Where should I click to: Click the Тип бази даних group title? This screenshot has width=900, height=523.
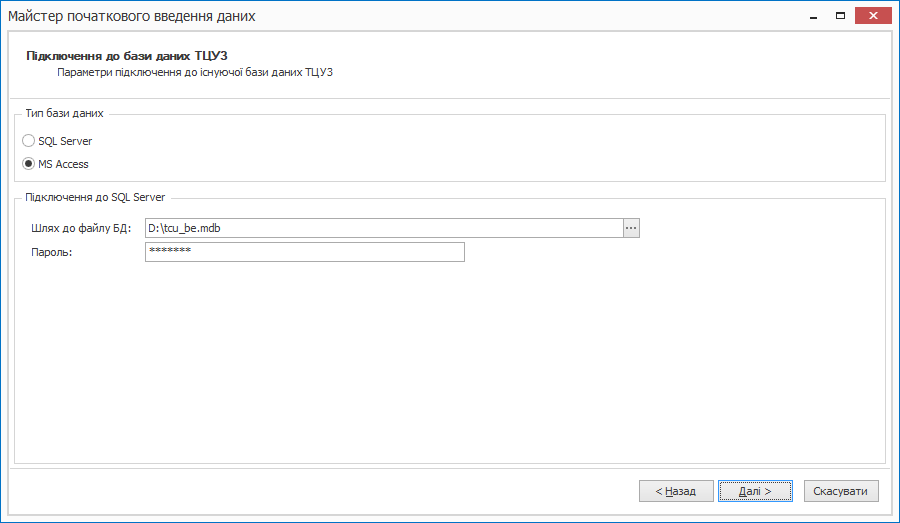(64, 114)
